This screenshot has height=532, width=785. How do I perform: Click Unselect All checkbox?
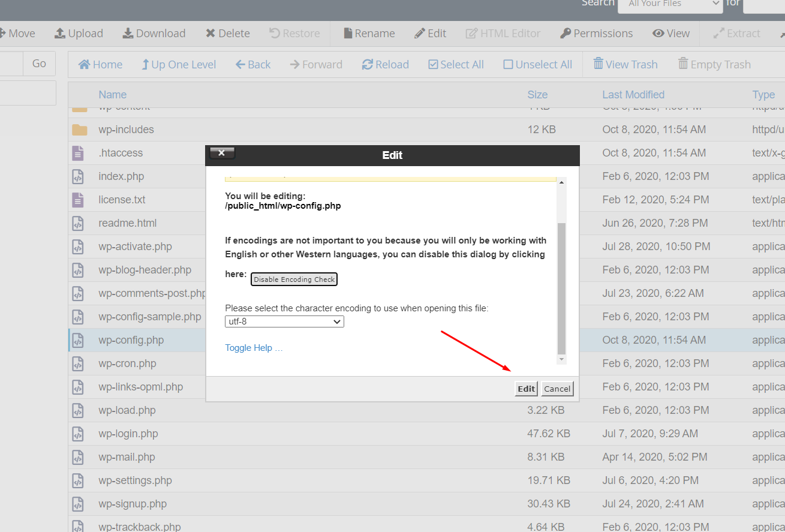[508, 65]
